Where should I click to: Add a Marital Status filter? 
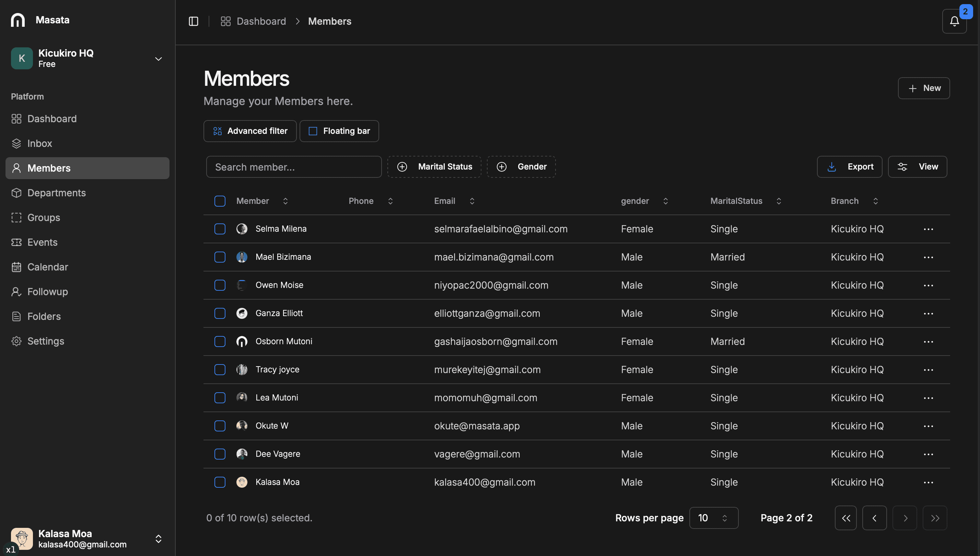click(434, 167)
